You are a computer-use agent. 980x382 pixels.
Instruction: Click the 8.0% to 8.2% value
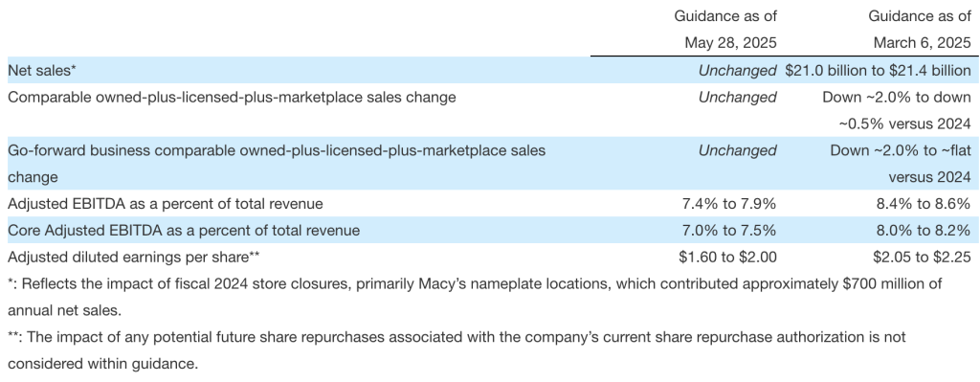point(924,231)
